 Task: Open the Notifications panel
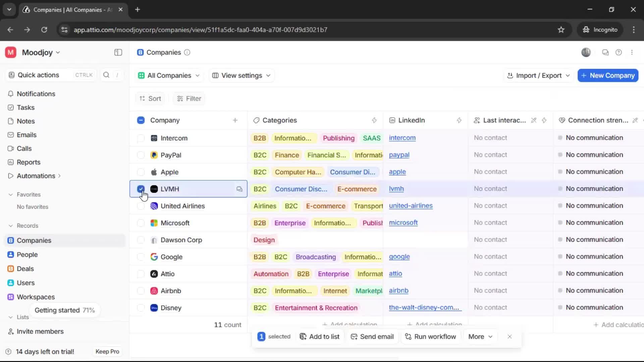(36, 94)
